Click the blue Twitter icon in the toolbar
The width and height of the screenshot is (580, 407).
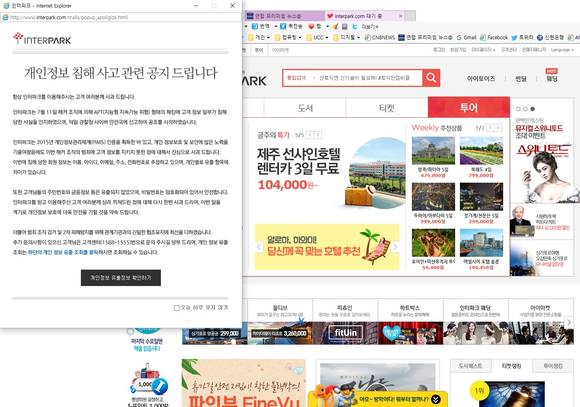tap(354, 26)
